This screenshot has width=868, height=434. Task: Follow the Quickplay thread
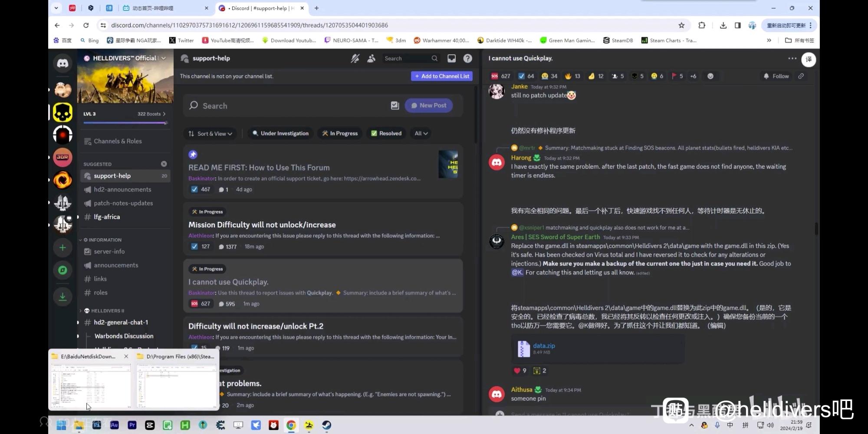(x=776, y=76)
